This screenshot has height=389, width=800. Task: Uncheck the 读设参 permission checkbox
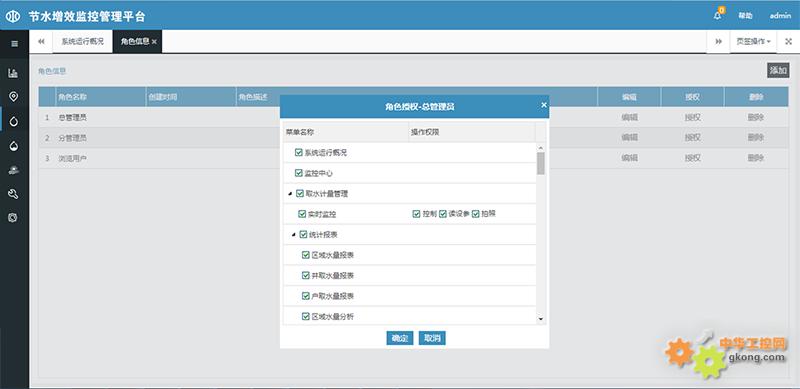(x=443, y=214)
